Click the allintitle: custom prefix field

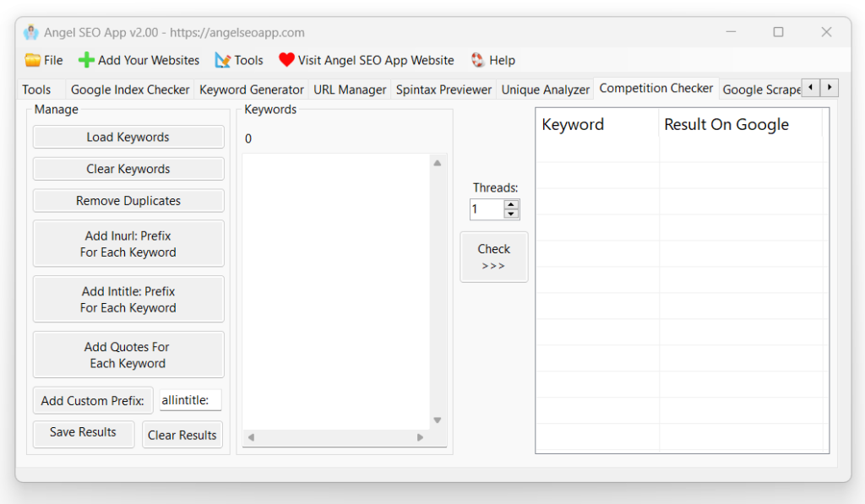(x=191, y=400)
